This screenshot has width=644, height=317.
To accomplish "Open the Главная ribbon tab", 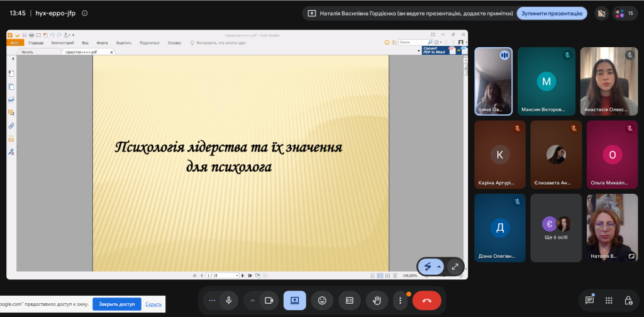I will point(36,43).
